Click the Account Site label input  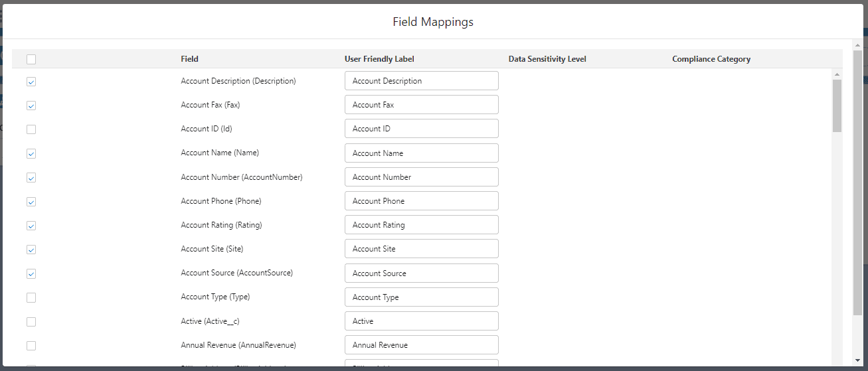[x=421, y=249]
